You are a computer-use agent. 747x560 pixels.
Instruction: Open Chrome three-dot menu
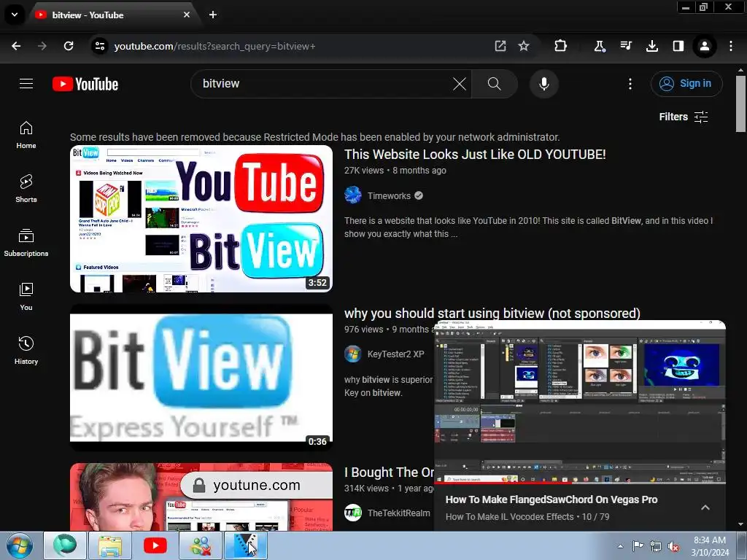pyautogui.click(x=731, y=46)
